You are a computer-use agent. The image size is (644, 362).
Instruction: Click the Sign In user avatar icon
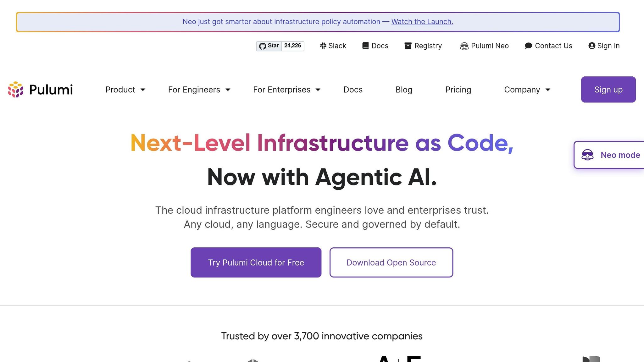coord(592,46)
